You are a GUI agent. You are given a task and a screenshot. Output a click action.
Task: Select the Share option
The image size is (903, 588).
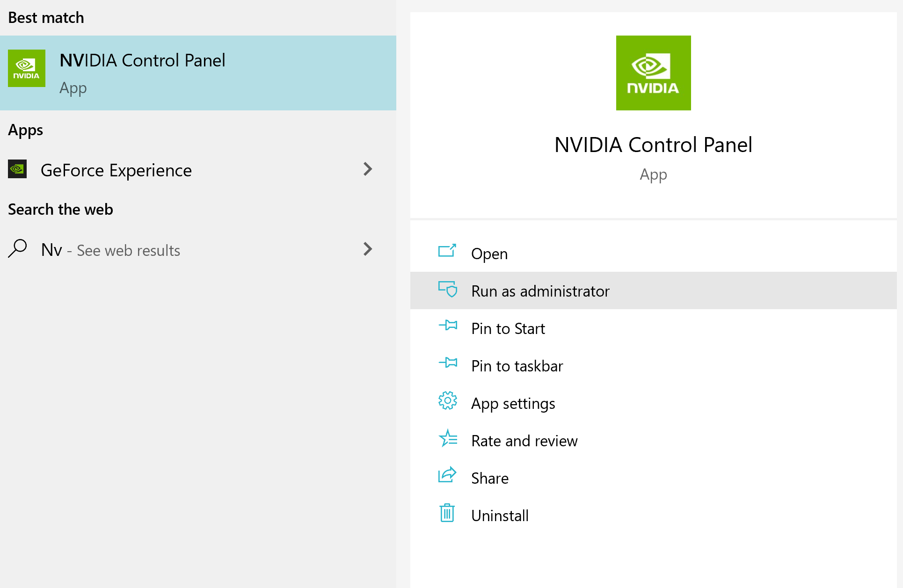653,478
